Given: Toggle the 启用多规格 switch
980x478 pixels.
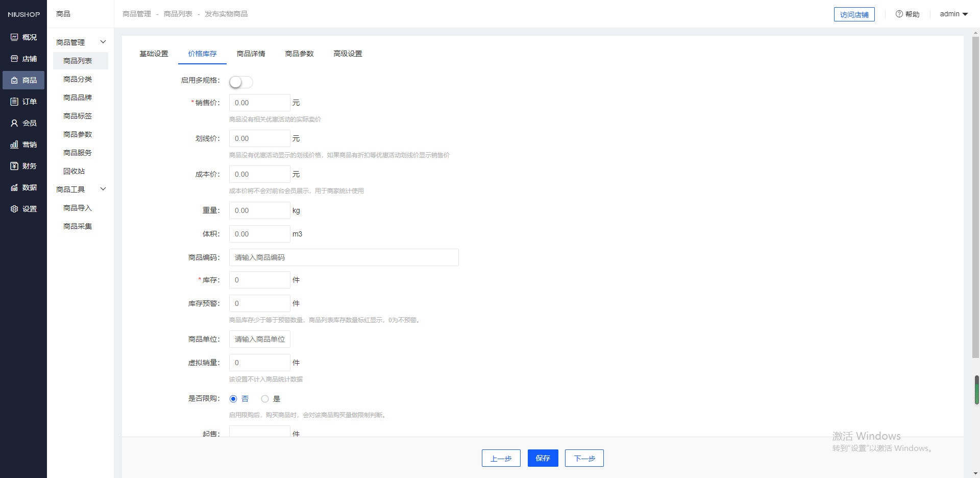Looking at the screenshot, I should point(241,82).
